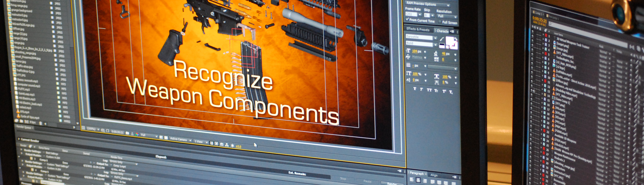644x185 pixels.
Task: Open the preview Resolution dropdown set to Full
Action: point(447,16)
